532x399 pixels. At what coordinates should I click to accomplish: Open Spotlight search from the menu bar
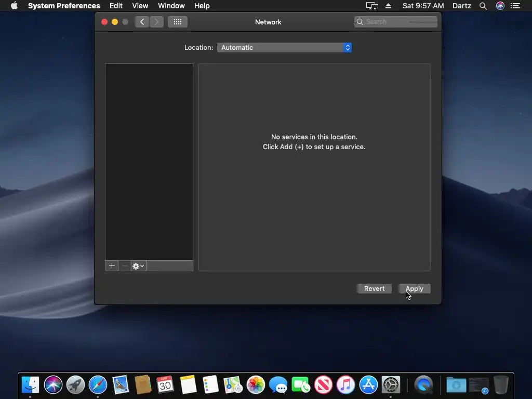pyautogui.click(x=483, y=6)
